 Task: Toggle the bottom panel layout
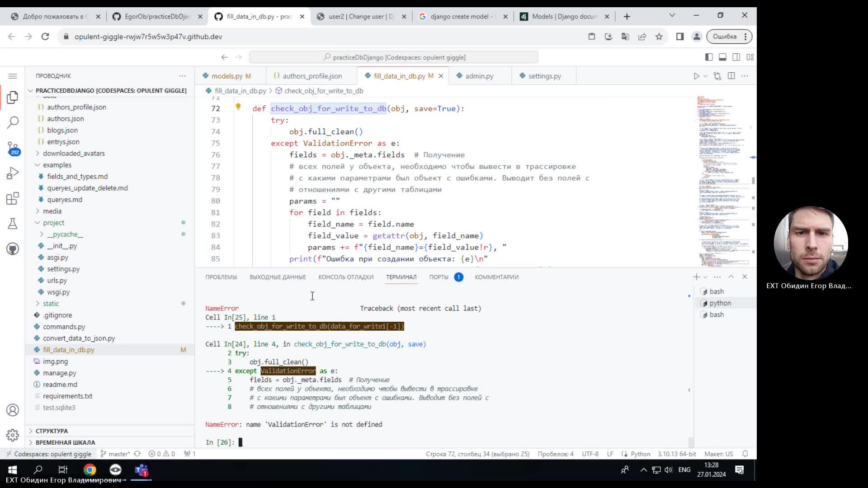pos(722,57)
